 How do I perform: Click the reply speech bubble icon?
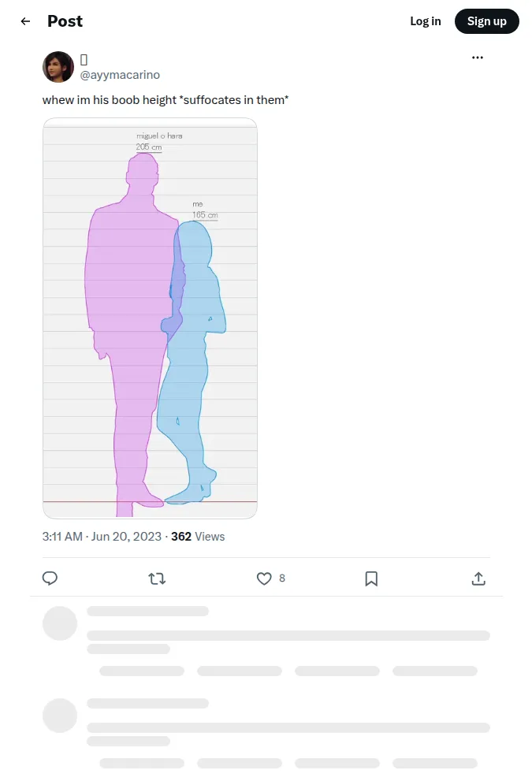click(x=50, y=578)
